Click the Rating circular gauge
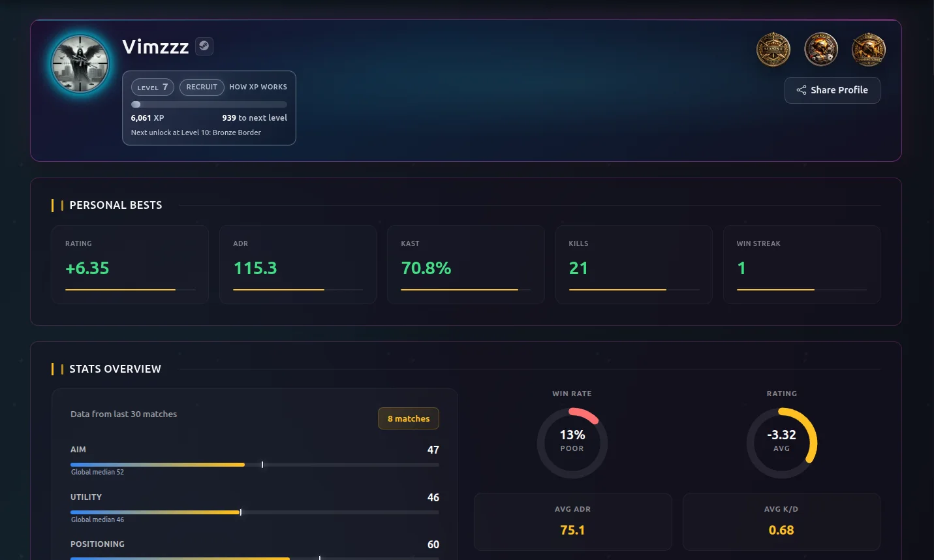This screenshot has width=934, height=560. tap(781, 443)
